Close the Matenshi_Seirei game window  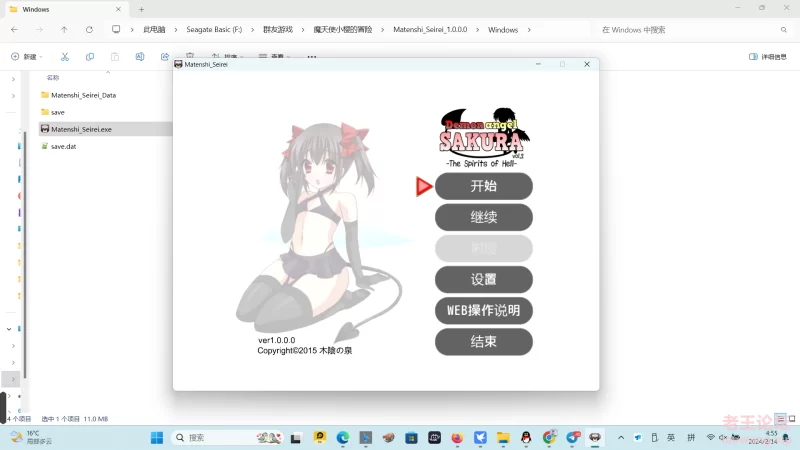[x=587, y=64]
